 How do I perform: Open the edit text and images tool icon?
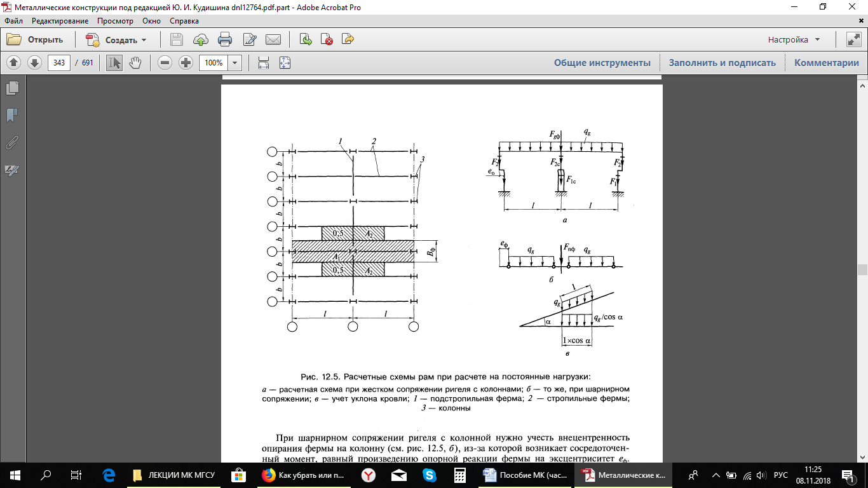click(x=249, y=39)
